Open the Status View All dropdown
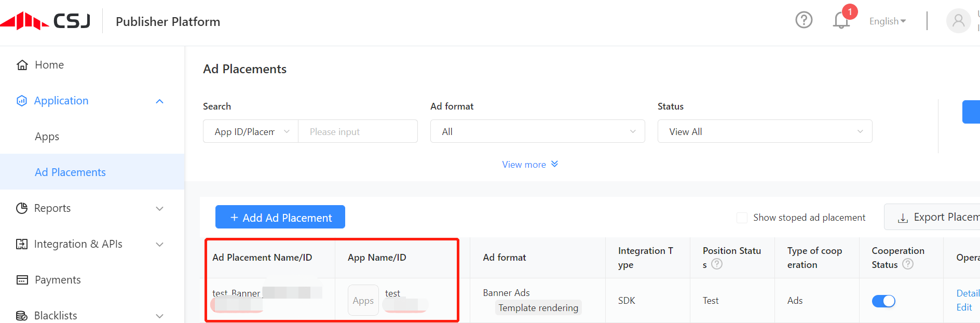Viewport: 980px width, 323px height. coord(765,131)
